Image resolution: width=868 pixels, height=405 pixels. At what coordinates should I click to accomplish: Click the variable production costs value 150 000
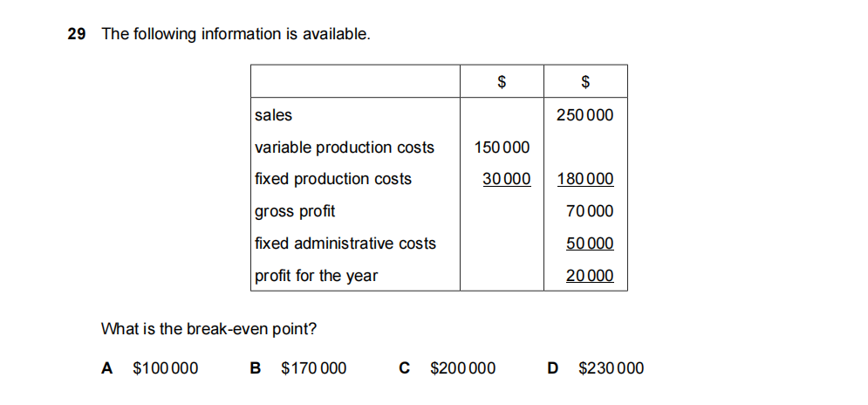pos(502,148)
